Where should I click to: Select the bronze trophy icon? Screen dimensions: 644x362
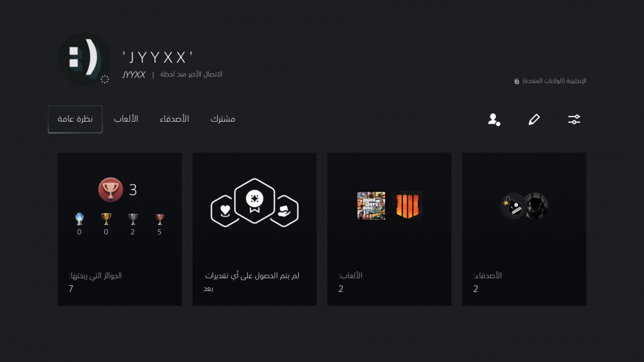point(159,219)
